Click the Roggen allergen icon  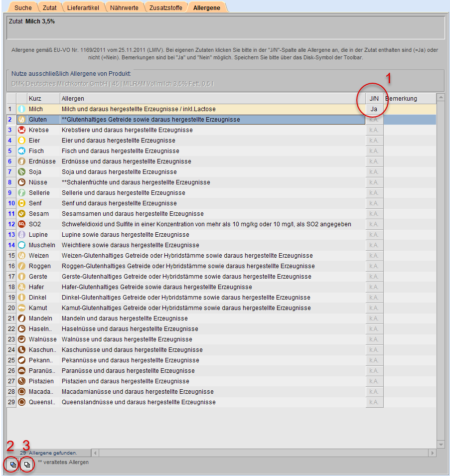(x=21, y=266)
